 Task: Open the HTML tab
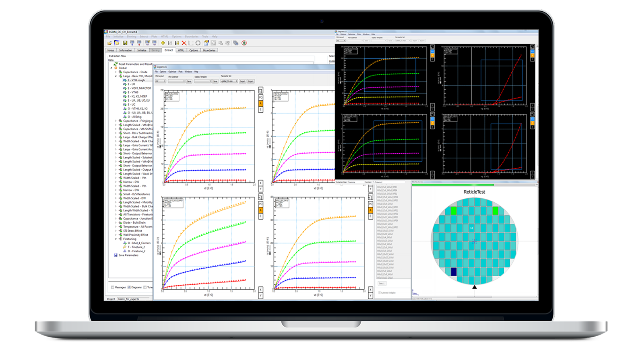point(181,50)
